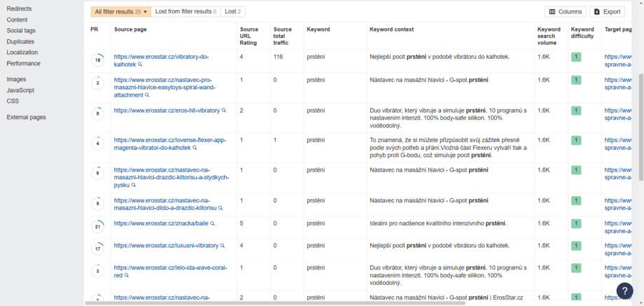Open the help question mark button
Screen dimensions: 644x306
[x=624, y=291]
